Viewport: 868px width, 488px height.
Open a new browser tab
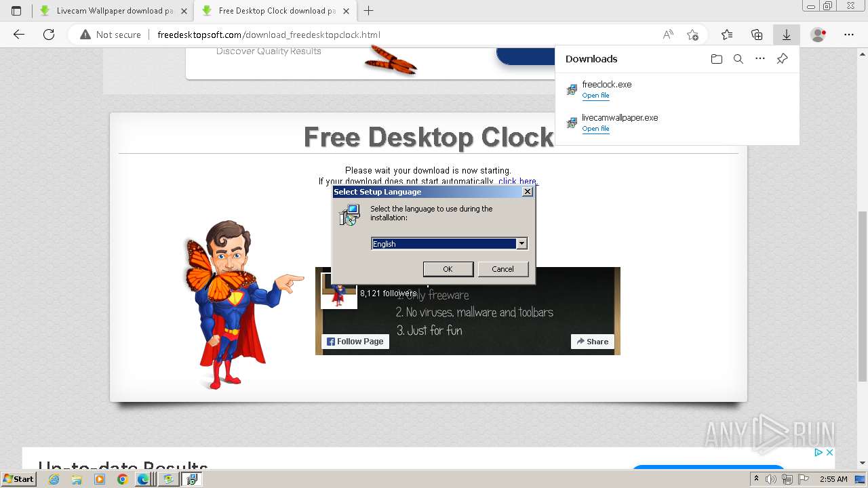coord(369,11)
